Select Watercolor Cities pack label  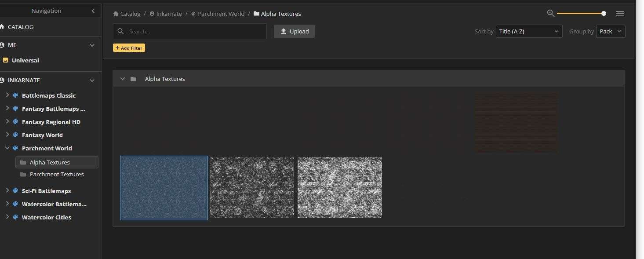click(x=47, y=217)
